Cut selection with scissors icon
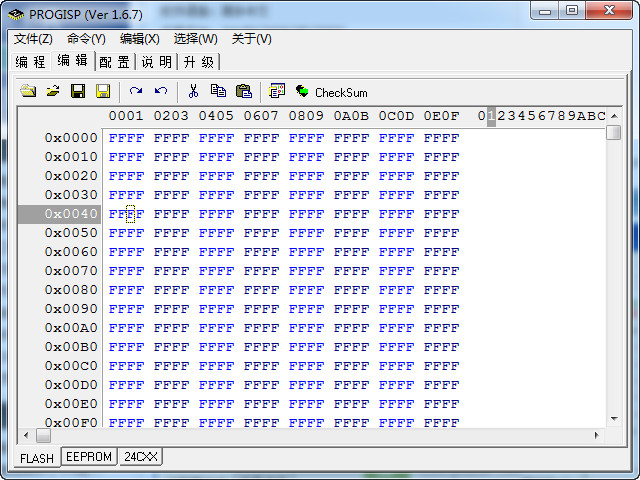640x480 pixels. click(193, 91)
